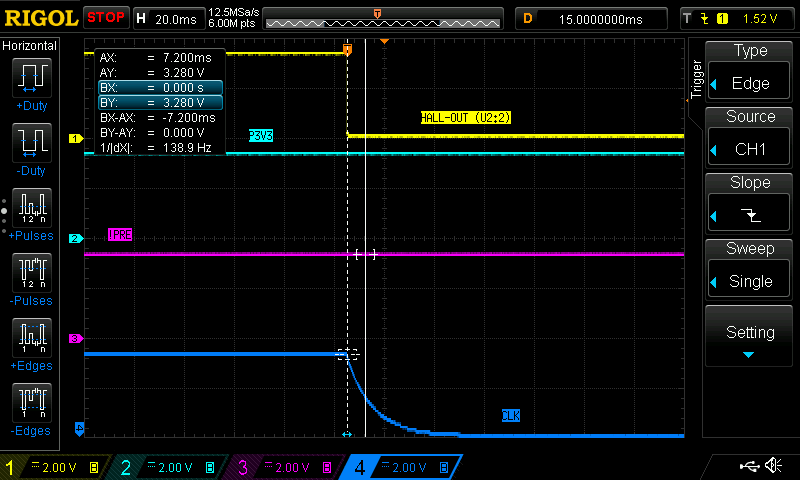Viewport: 800px width, 480px height.
Task: Click the orange trigger position marker T
Action: point(347,49)
